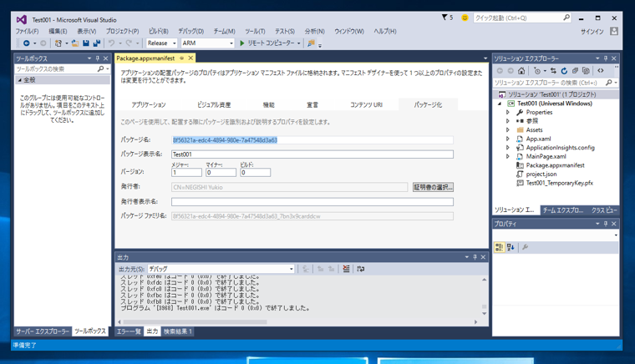
Task: Click the Property Pages wrench icon
Action: (x=526, y=247)
